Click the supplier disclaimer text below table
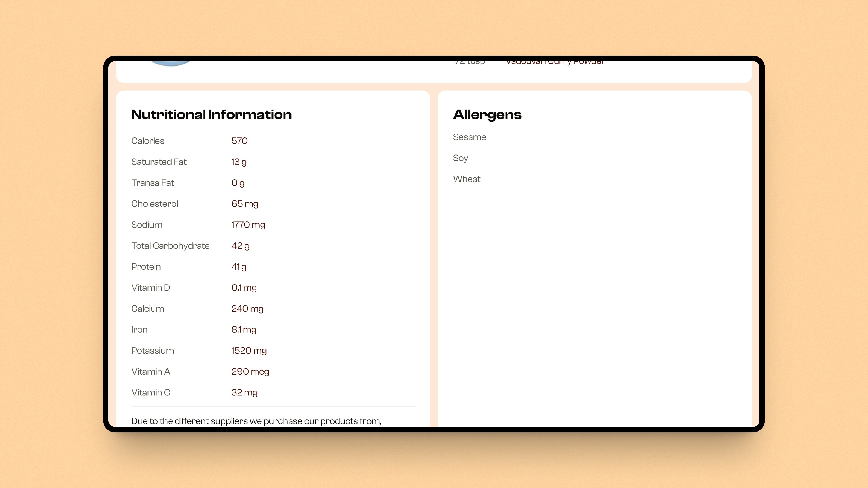The image size is (868, 488). tap(256, 421)
